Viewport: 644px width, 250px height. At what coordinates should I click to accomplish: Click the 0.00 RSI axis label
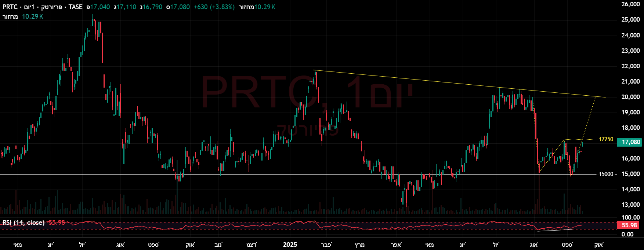coord(627,234)
